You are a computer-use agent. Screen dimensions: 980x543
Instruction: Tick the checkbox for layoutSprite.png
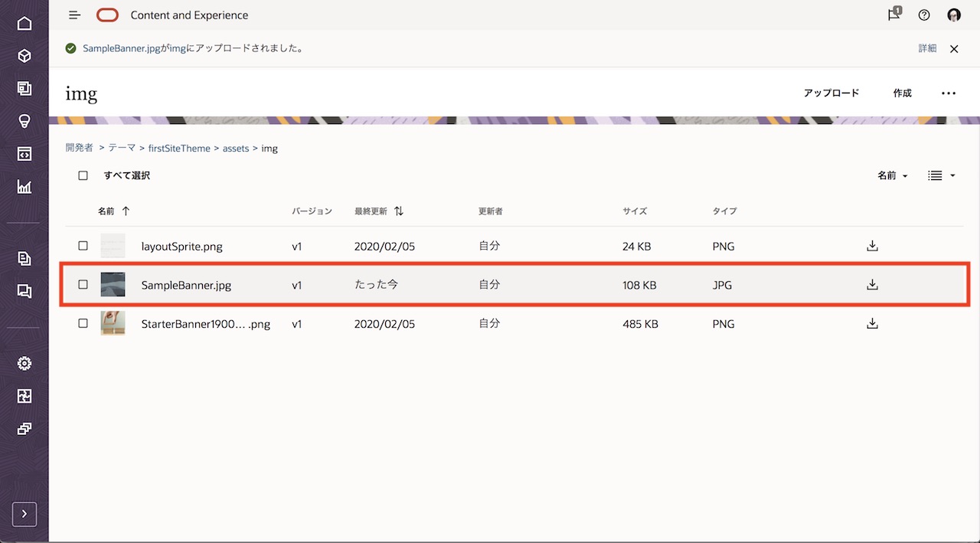click(x=83, y=246)
